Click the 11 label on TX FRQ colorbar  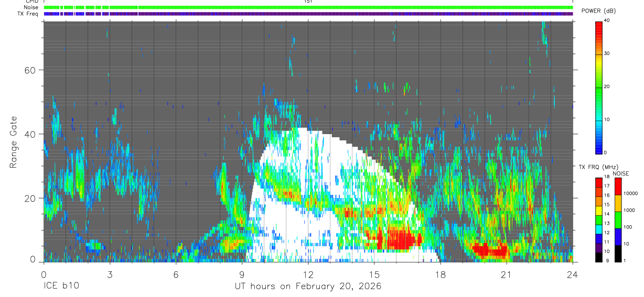pyautogui.click(x=607, y=242)
